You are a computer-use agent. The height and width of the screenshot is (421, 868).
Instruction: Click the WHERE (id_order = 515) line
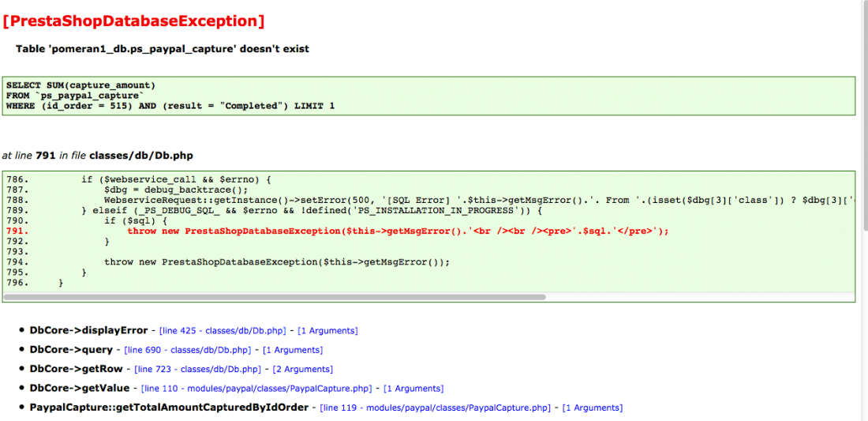point(170,105)
